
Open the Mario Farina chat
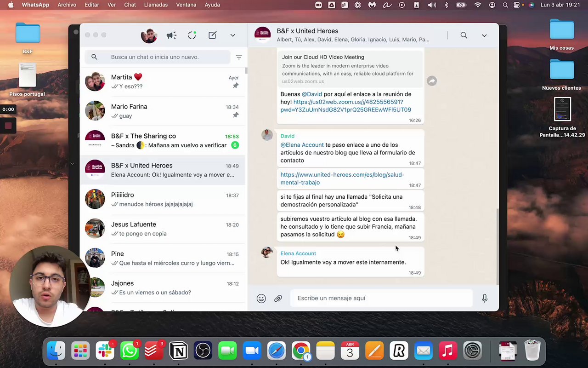point(163,111)
